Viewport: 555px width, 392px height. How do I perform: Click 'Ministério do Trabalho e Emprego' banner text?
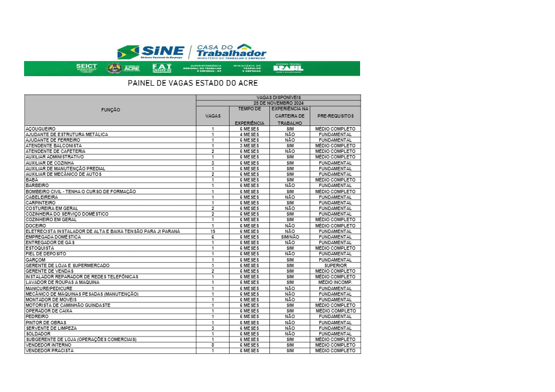click(x=247, y=68)
